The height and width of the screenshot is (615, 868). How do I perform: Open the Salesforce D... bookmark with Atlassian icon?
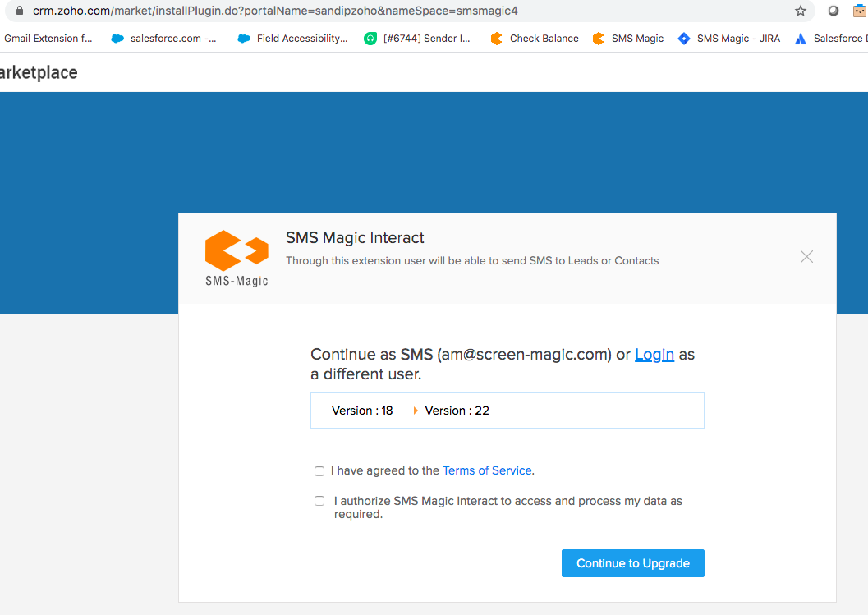pos(831,39)
